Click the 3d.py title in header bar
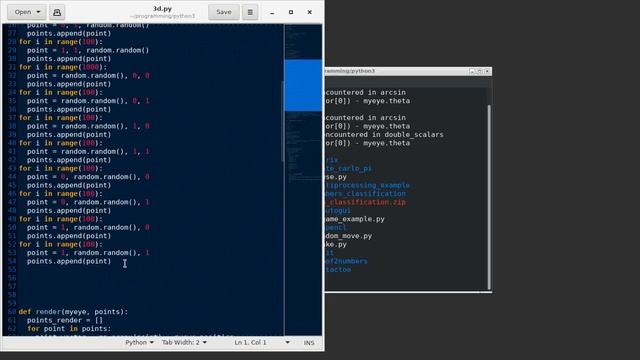640x360 pixels. click(162, 9)
